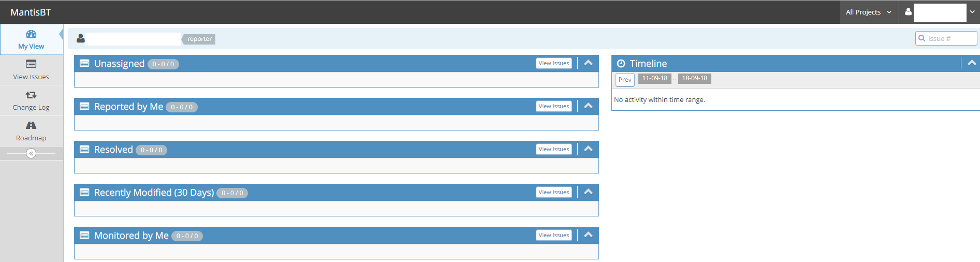Screen dimensions: 980x262
Task: Click the My View dashboard icon
Action: (x=31, y=34)
